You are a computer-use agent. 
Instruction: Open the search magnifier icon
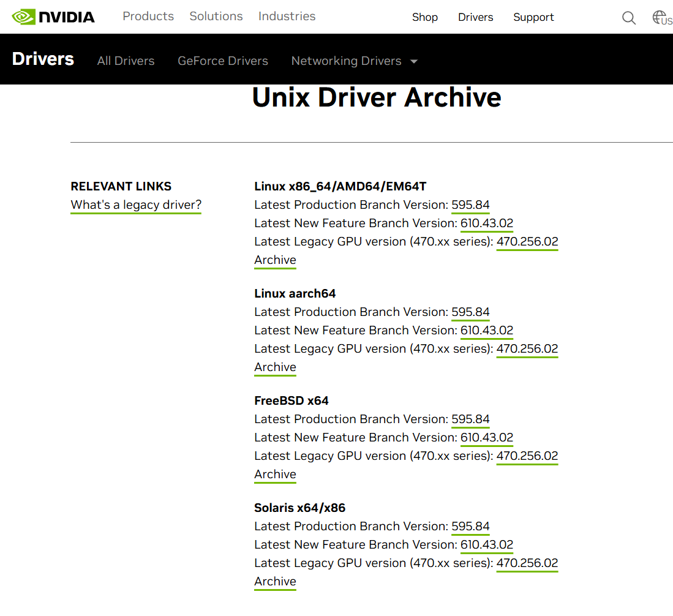629,18
